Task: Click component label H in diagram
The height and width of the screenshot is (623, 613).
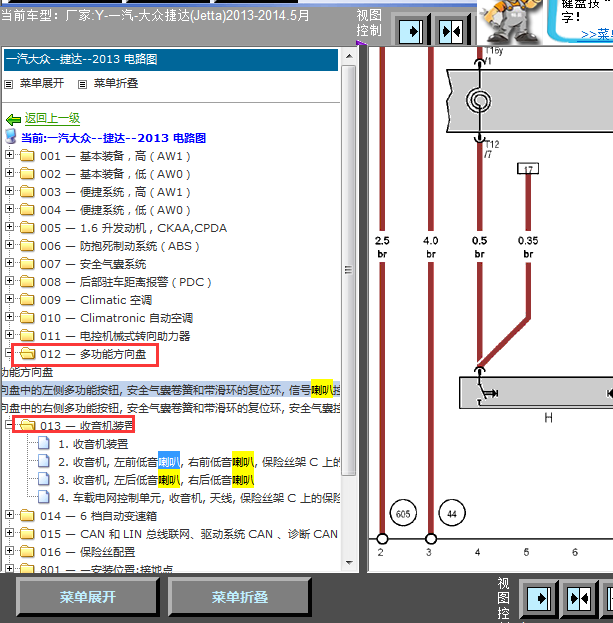Action: tap(549, 418)
